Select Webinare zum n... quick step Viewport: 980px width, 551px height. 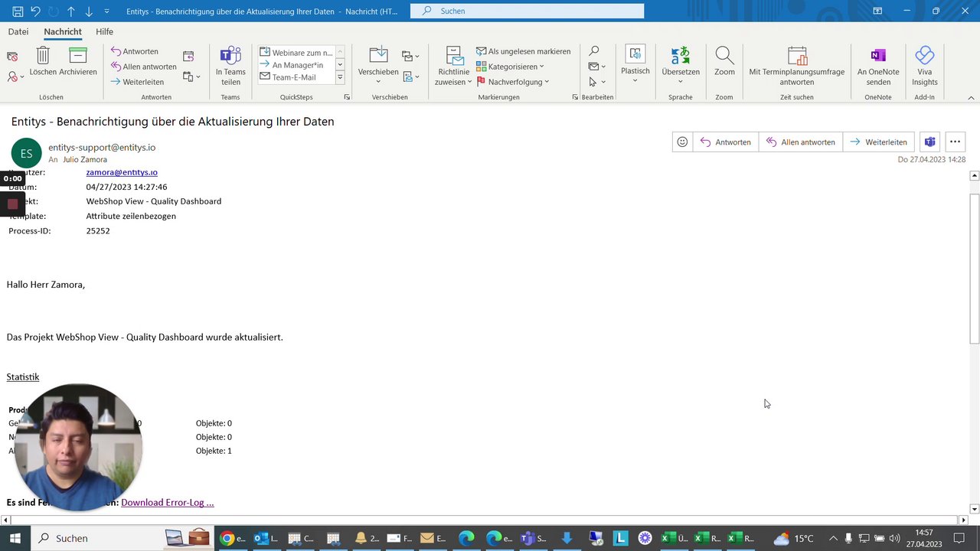[296, 53]
